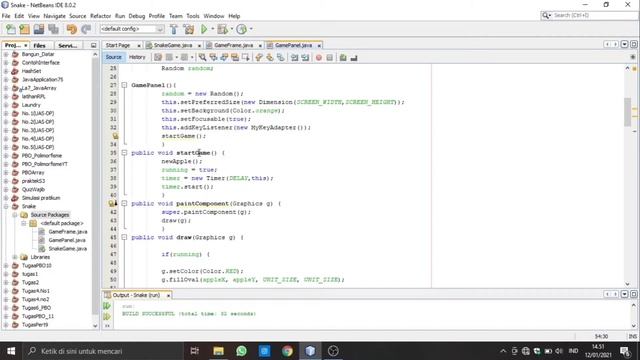Open SnakeGame.java in project tree
The width and height of the screenshot is (640, 360).
(x=68, y=249)
